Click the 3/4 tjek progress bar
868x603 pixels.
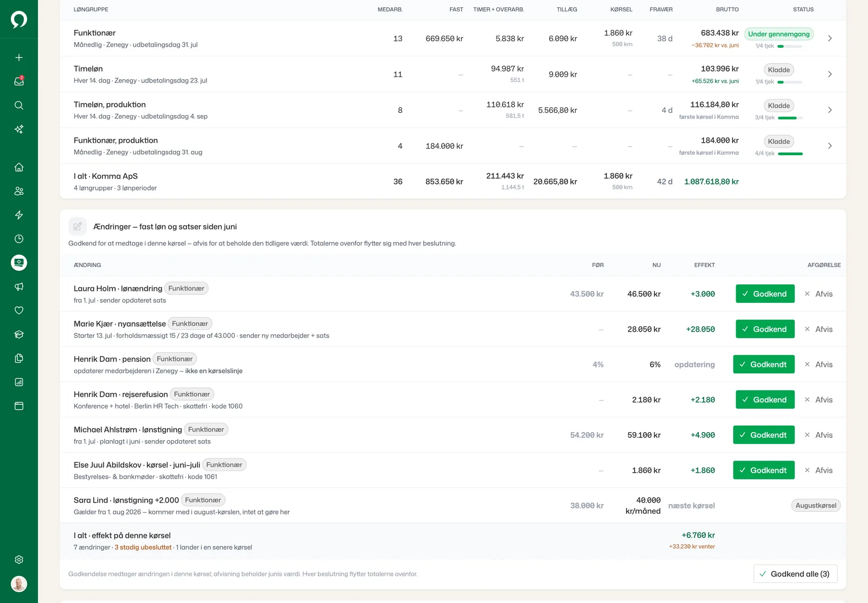point(790,118)
